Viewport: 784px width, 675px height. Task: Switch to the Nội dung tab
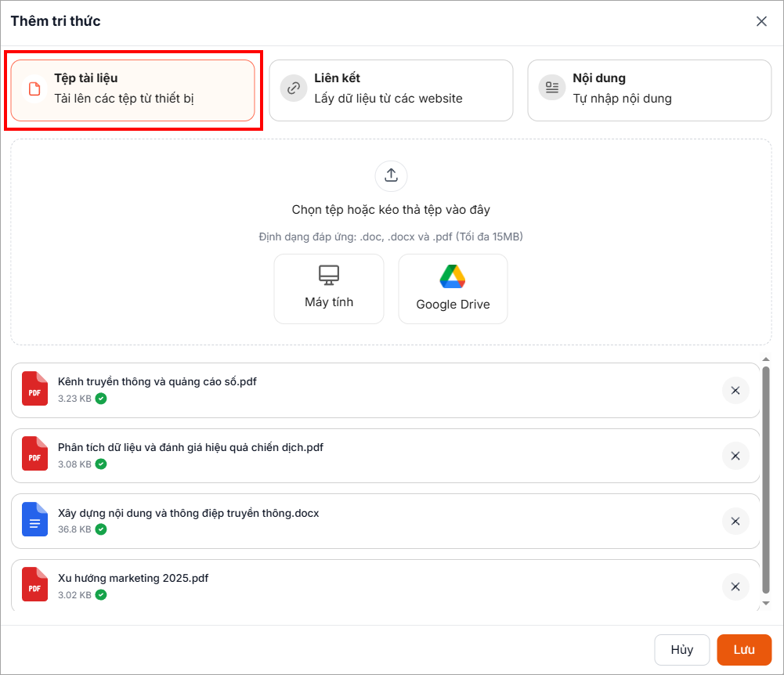[x=649, y=90]
